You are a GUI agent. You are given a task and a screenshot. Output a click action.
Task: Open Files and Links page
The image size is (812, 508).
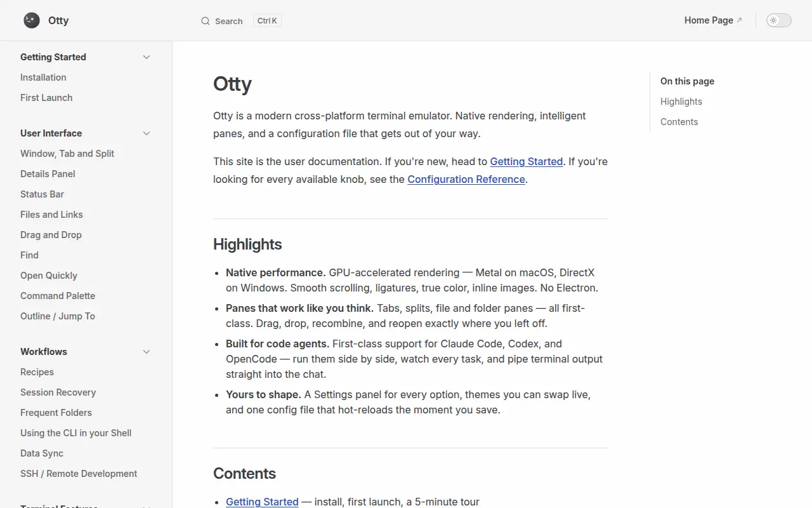pos(51,215)
